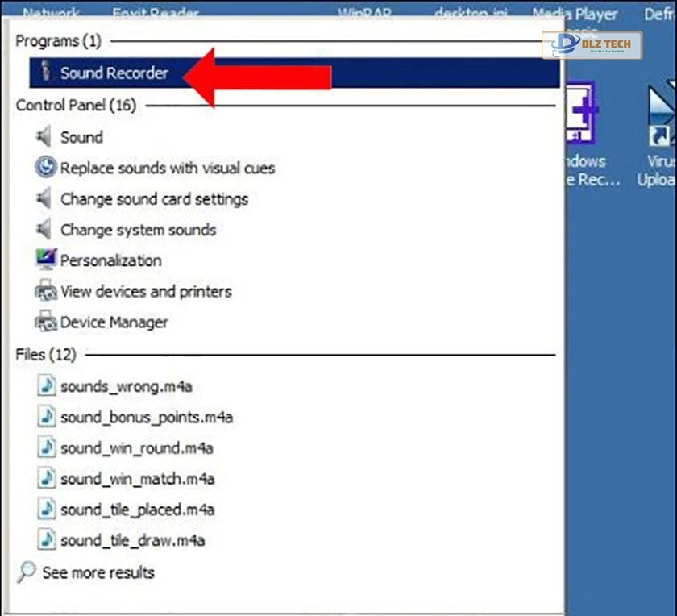Open the Sound Recorder program
This screenshot has width=677, height=616.
[114, 73]
